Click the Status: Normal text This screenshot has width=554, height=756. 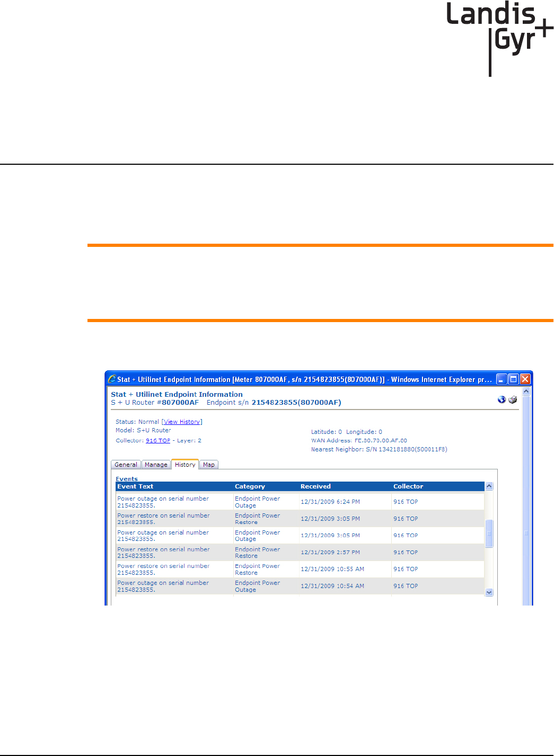[x=137, y=422]
